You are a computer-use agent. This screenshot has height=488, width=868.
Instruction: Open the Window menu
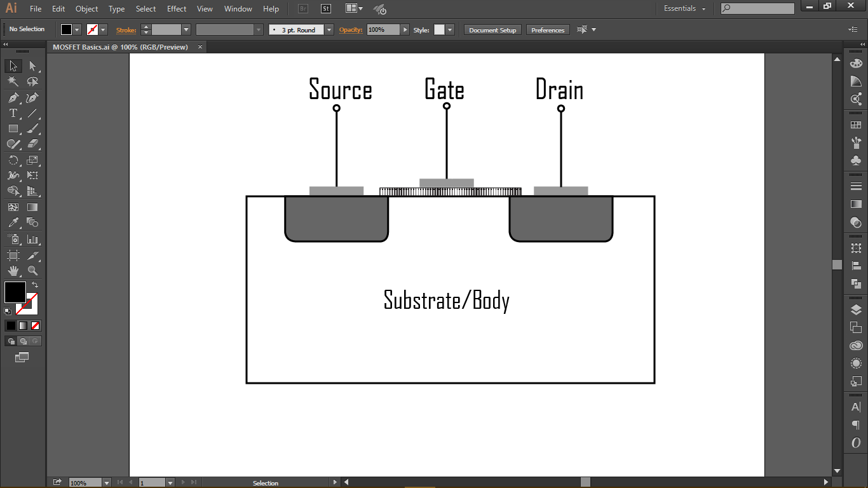(x=238, y=9)
